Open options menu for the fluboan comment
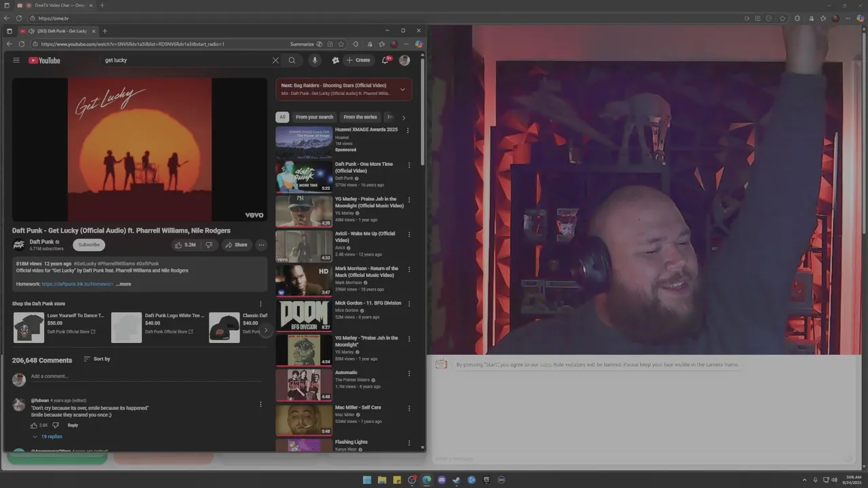This screenshot has width=868, height=488. (260, 405)
